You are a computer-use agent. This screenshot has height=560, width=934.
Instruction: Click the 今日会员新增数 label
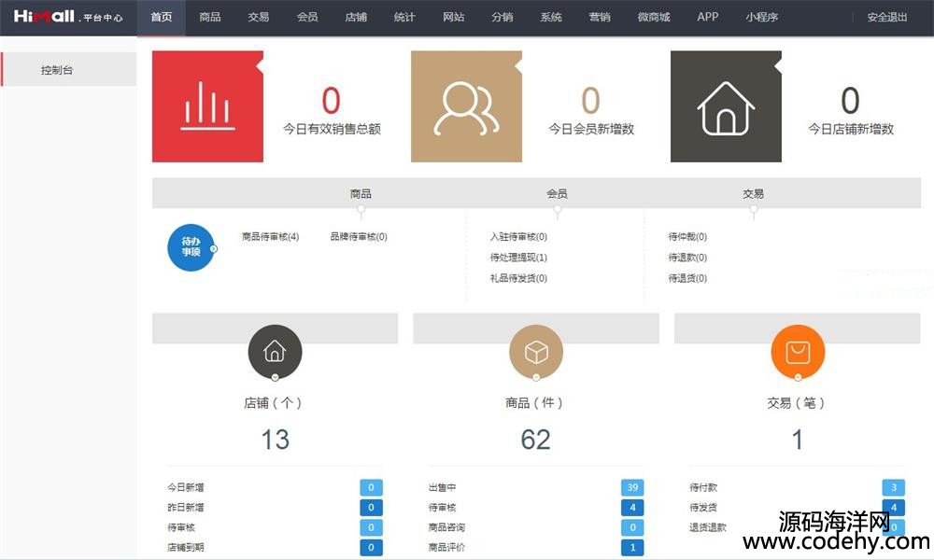[x=591, y=129]
